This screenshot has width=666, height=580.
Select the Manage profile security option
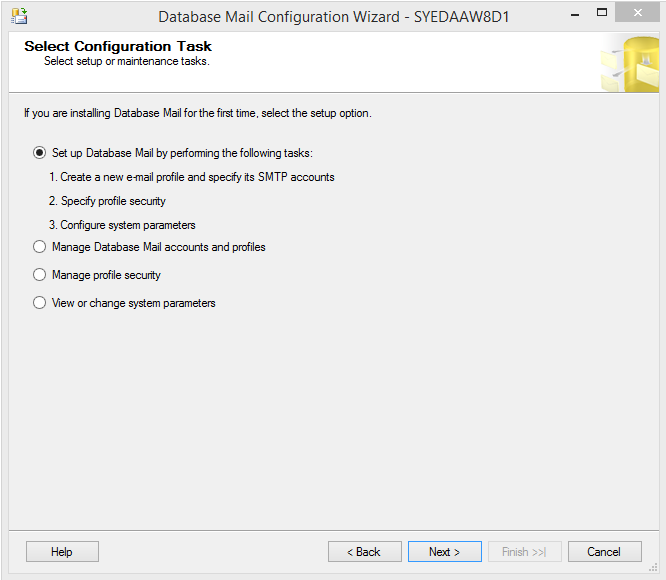40,275
